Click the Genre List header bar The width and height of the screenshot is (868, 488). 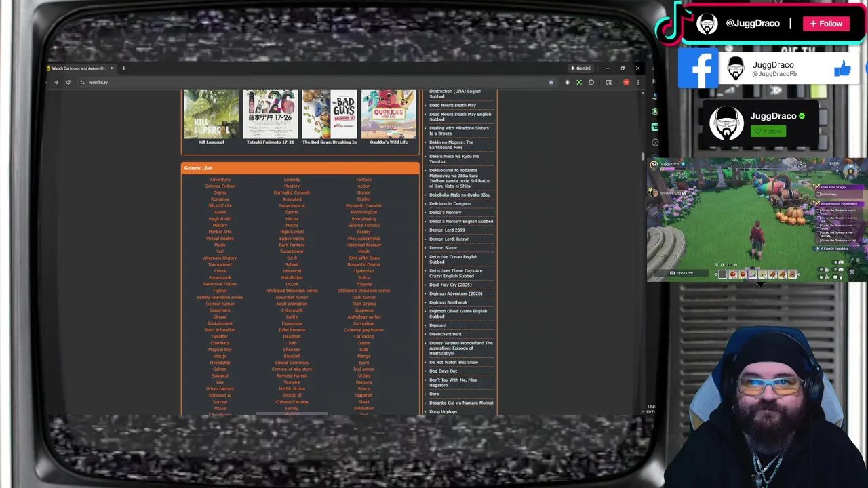(300, 168)
